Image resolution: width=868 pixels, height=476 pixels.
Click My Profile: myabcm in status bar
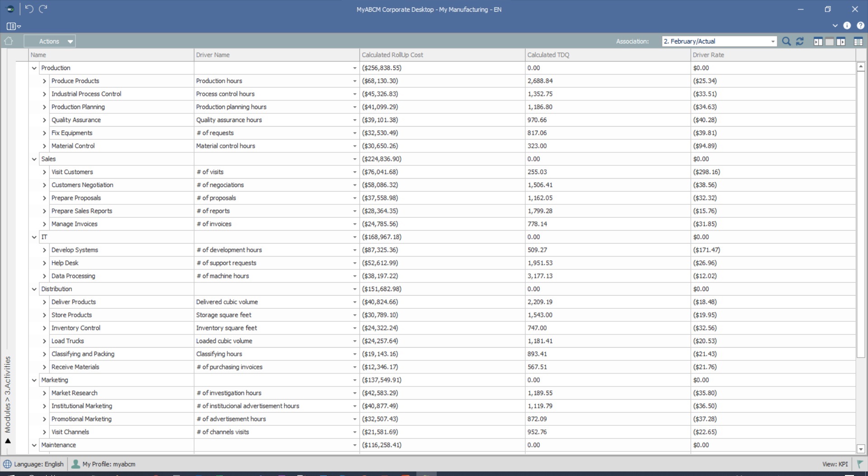pos(104,464)
